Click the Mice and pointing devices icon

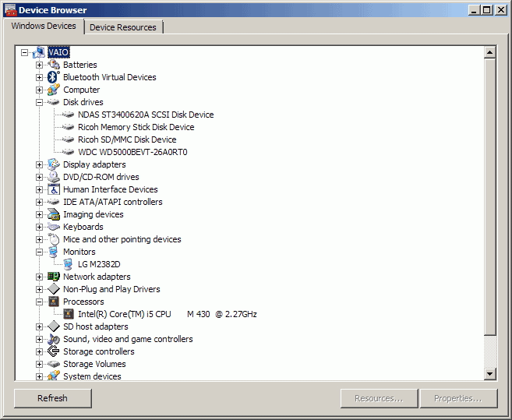(54, 239)
